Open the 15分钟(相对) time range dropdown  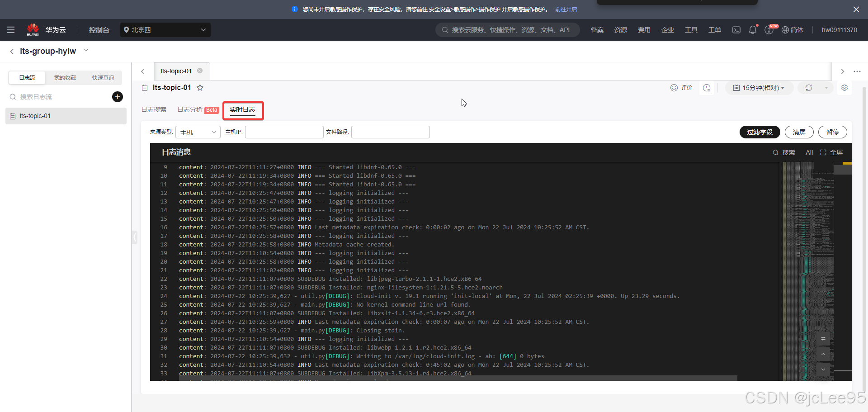click(x=759, y=88)
